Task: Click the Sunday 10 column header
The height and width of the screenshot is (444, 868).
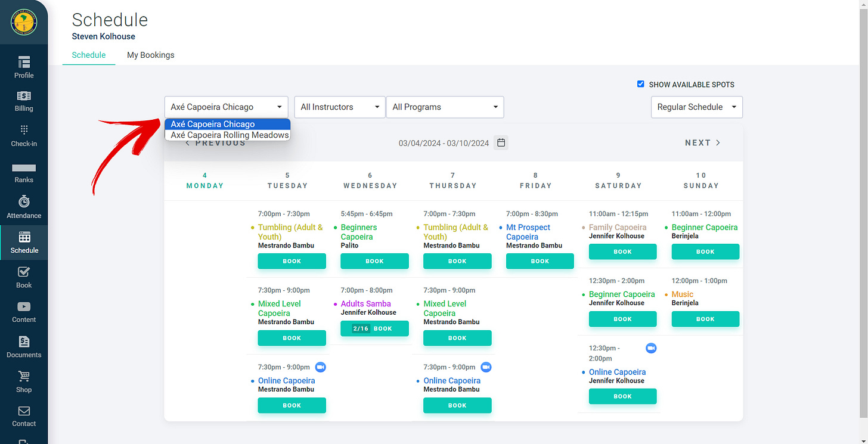Action: (x=701, y=181)
